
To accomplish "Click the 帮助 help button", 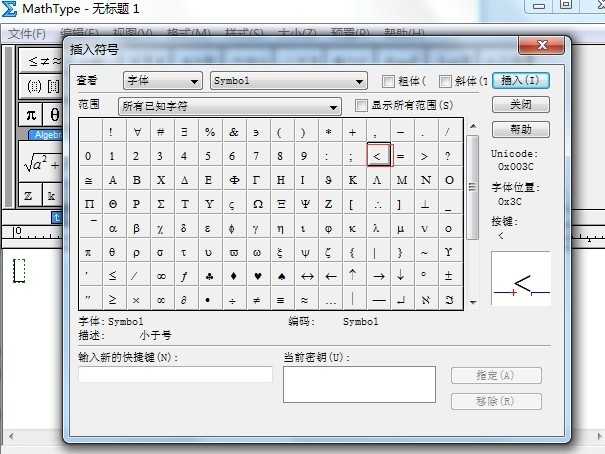I will coord(521,129).
